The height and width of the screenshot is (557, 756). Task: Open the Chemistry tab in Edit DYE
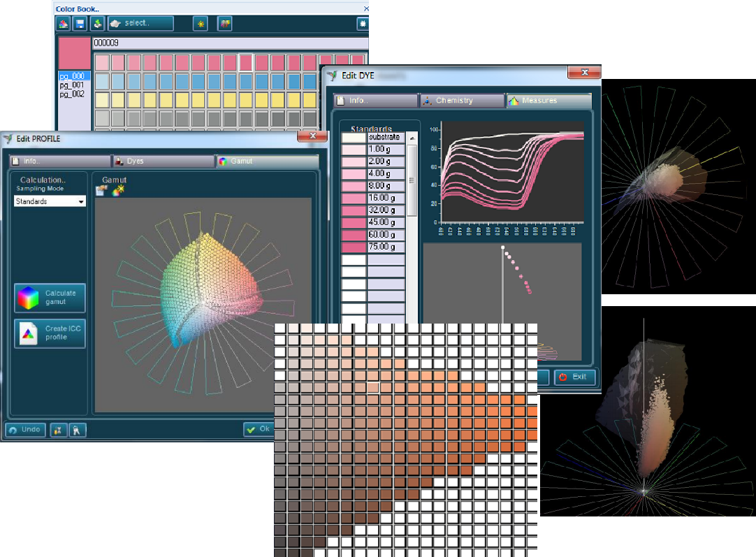[461, 100]
